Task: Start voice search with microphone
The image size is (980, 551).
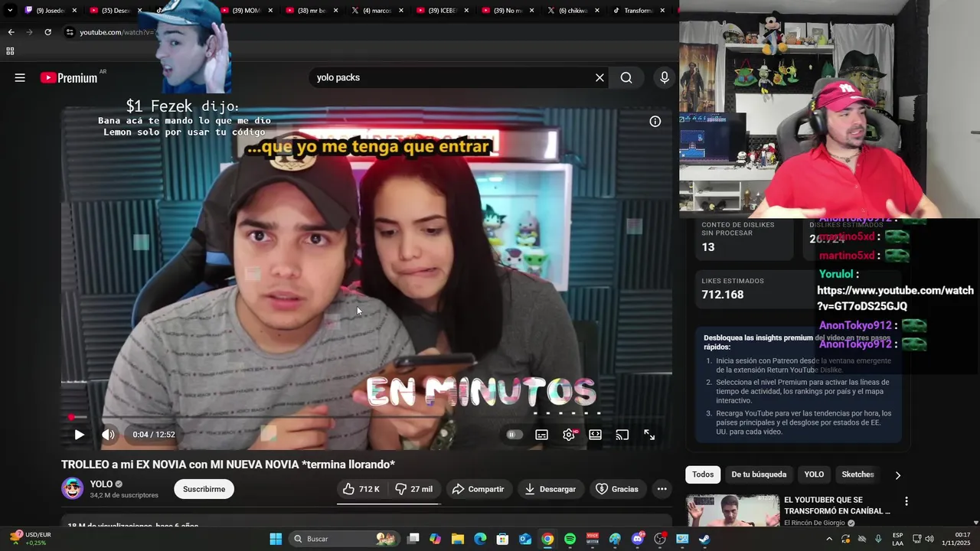Action: pyautogui.click(x=665, y=77)
